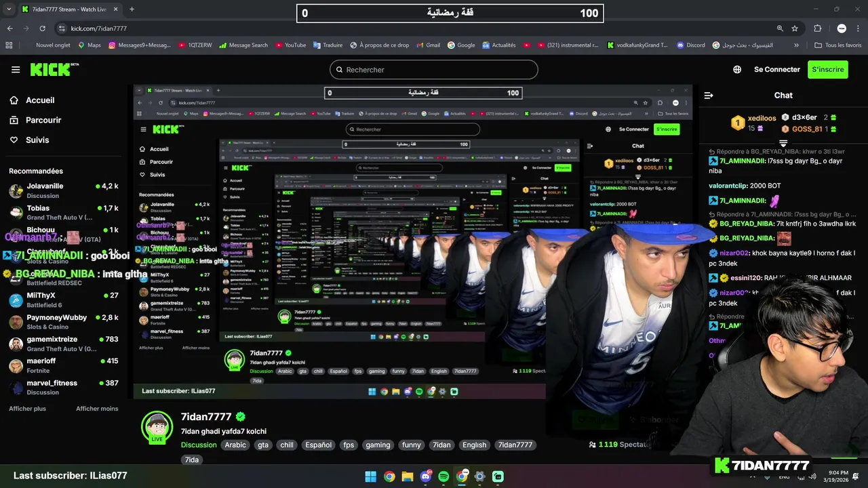The image size is (868, 488).
Task: Open the marvel_fitness recommended channel
Action: click(64, 387)
